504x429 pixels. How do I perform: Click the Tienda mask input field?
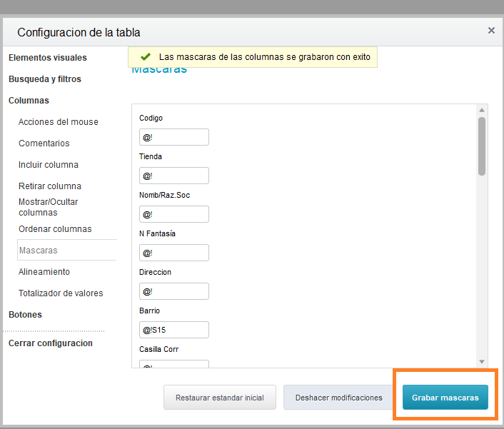tap(174, 176)
